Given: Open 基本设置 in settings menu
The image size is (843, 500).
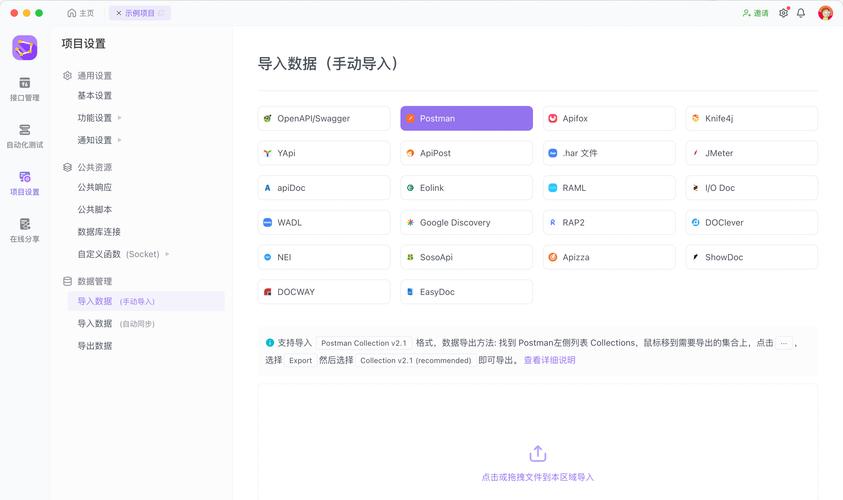Looking at the screenshot, I should click(95, 96).
